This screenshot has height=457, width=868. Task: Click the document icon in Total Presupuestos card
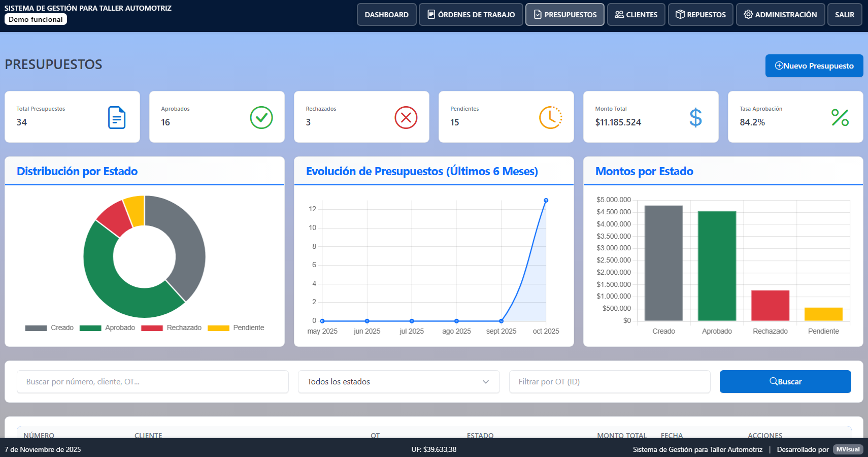[117, 118]
